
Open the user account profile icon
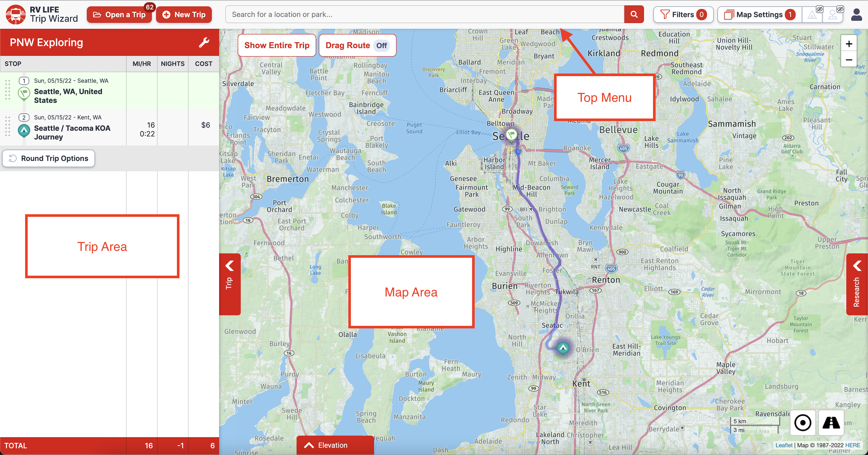tap(856, 14)
